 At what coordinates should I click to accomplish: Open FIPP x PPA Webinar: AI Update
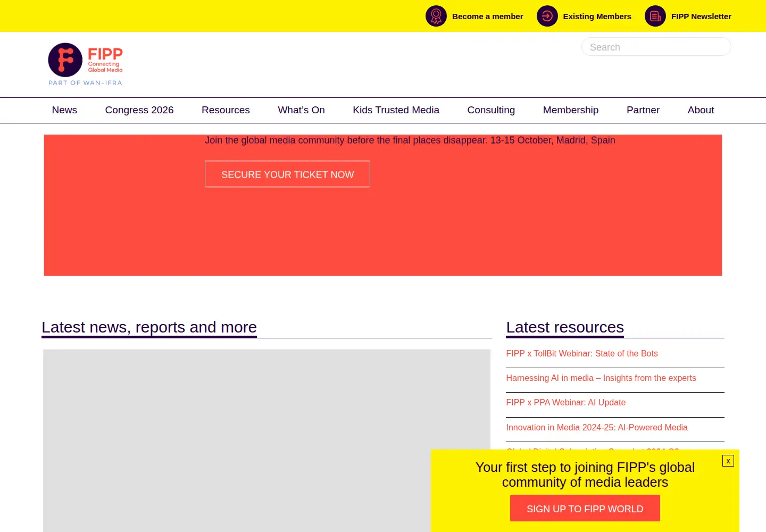566,403
